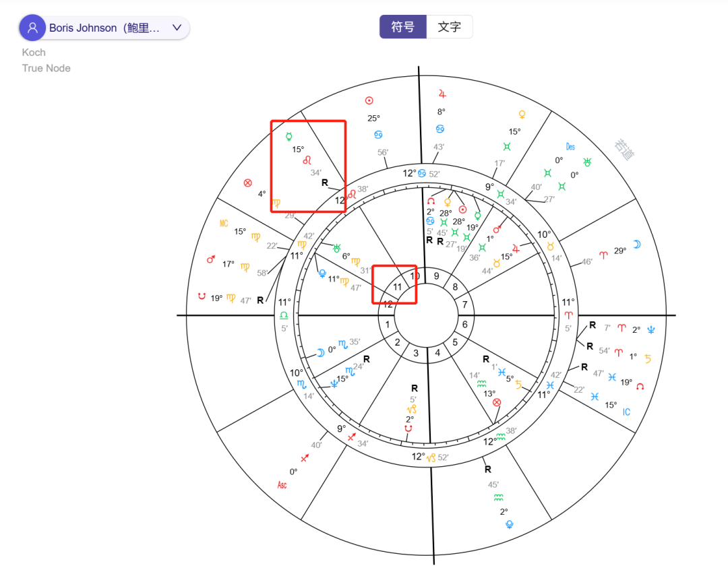This screenshot has height=576, width=728.
Task: Click the Koch house system label
Action: tap(34, 52)
